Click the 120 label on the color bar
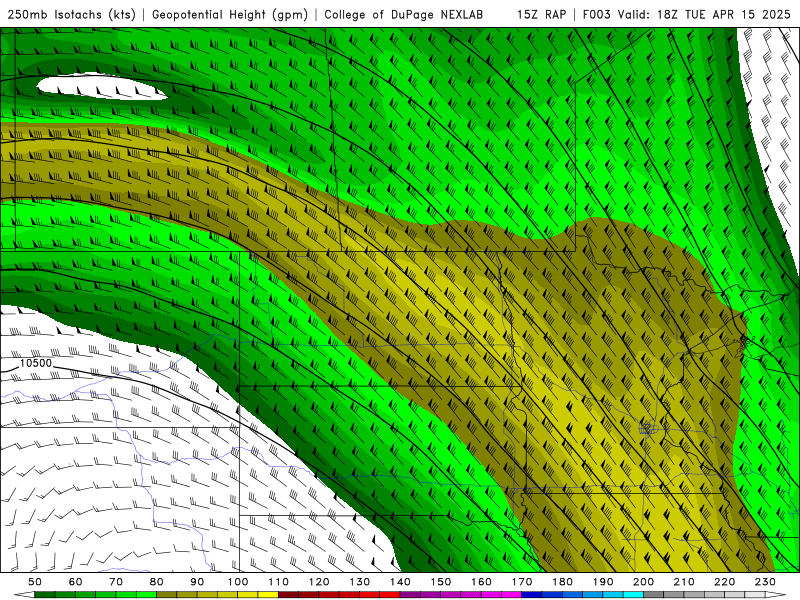800x600 pixels. [x=319, y=582]
